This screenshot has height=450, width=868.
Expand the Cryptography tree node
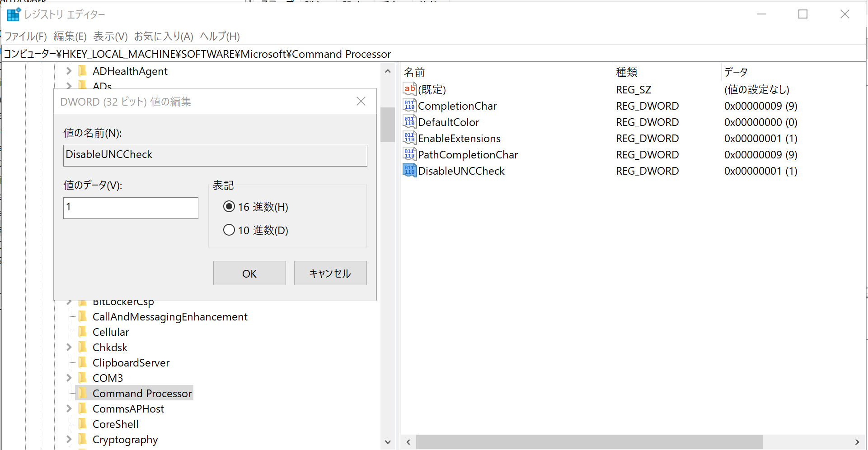pos(69,440)
